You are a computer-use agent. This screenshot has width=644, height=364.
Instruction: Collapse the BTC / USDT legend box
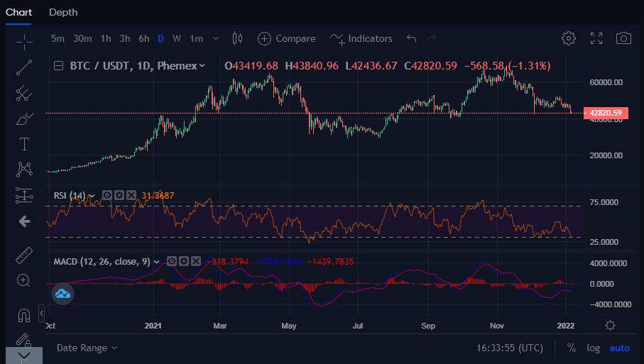coord(60,66)
